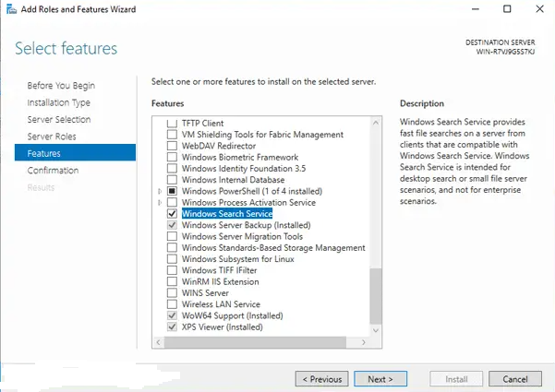This screenshot has height=392, width=555.
Task: Enable the TFTP Client checkbox
Action: tap(172, 124)
